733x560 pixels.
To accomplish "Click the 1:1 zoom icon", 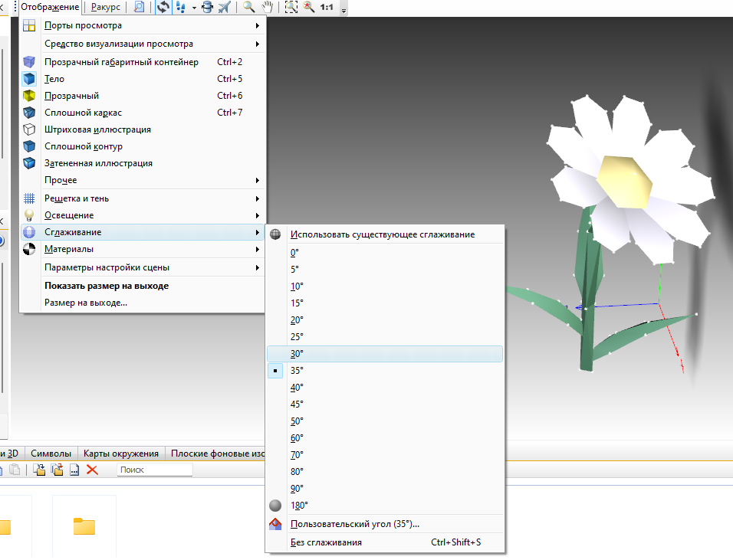I will 327,7.
